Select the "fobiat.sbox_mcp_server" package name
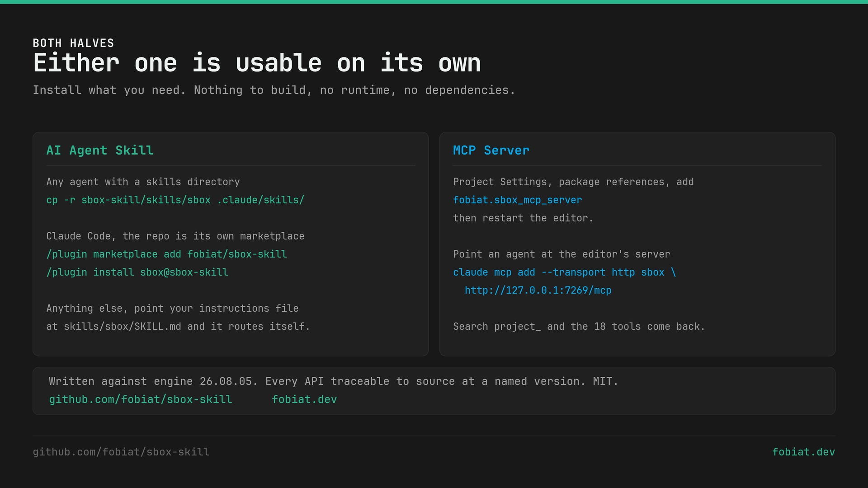Screen dimensions: 868x488 [518, 200]
